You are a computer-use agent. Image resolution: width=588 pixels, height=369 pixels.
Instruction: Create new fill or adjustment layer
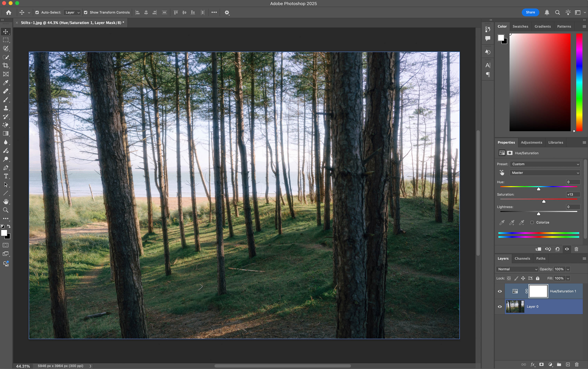(x=550, y=364)
